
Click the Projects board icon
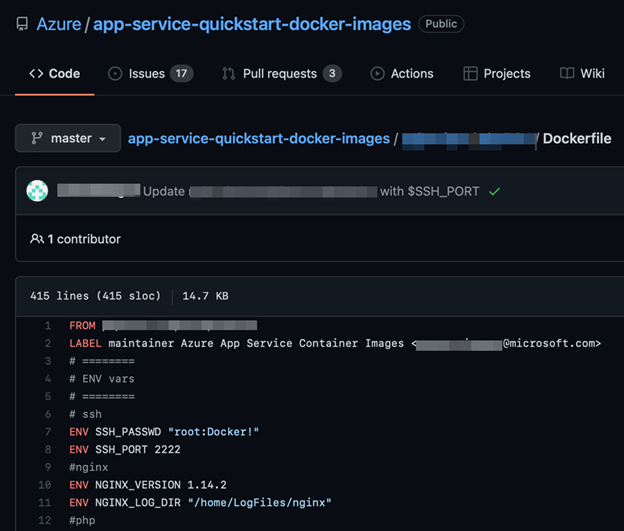[x=470, y=73]
